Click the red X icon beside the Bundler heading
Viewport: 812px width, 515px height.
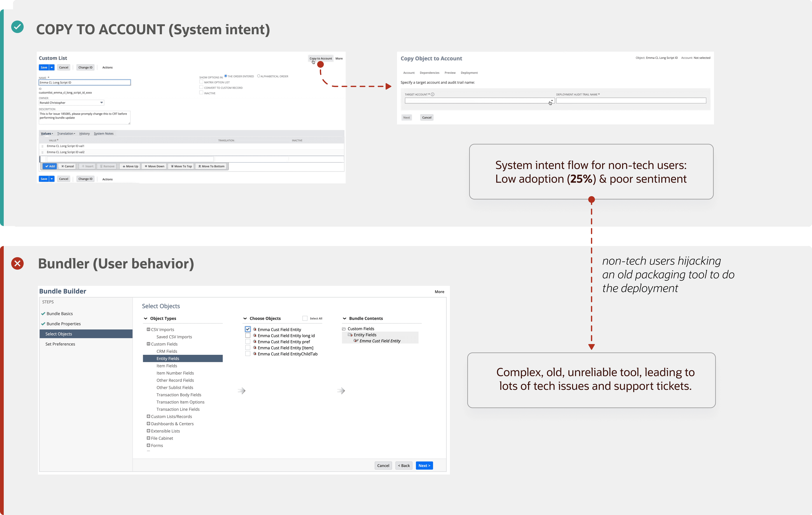pyautogui.click(x=18, y=263)
